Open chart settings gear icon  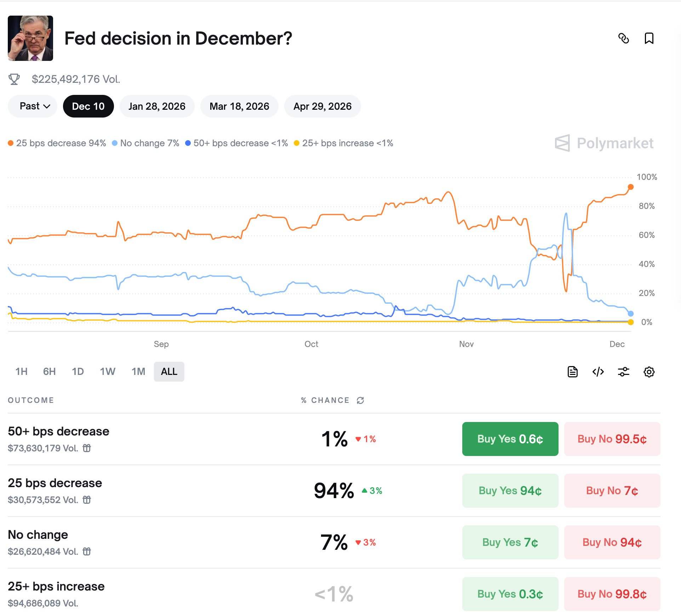649,372
